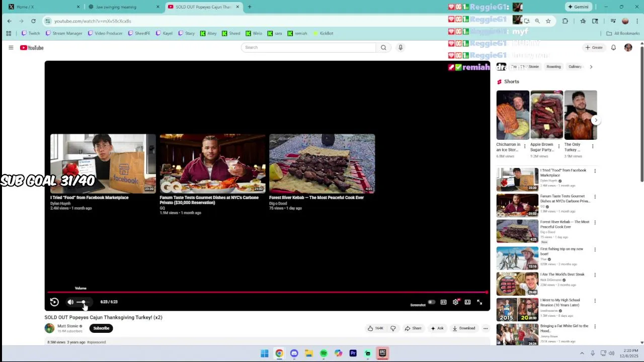Viewport: 644px width, 362px height.
Task: Open the Video Producer bookmark
Action: pos(105,33)
